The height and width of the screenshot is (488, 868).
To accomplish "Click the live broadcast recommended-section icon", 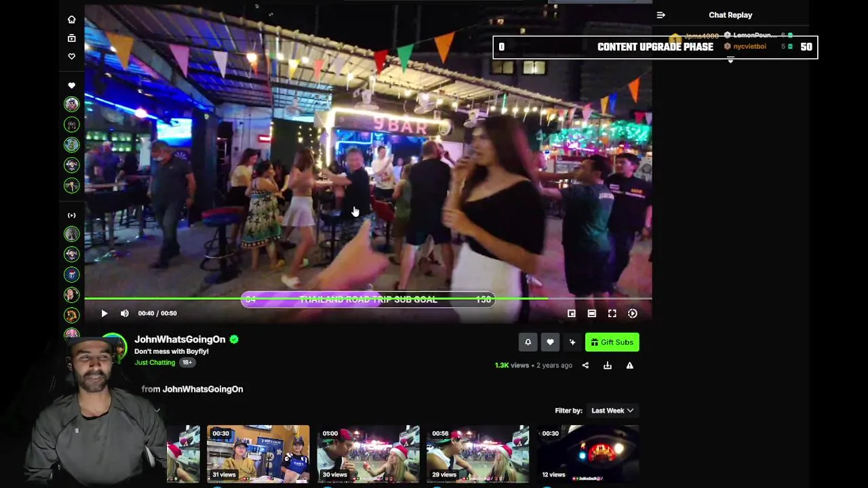I will tap(71, 216).
